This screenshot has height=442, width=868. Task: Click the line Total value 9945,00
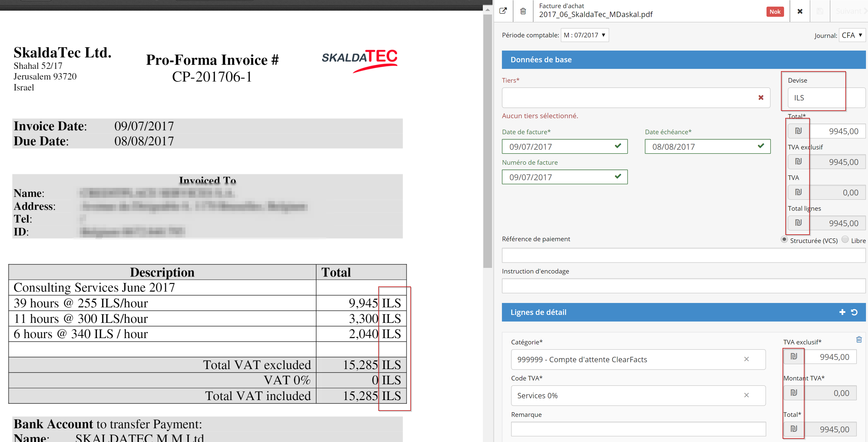830,429
